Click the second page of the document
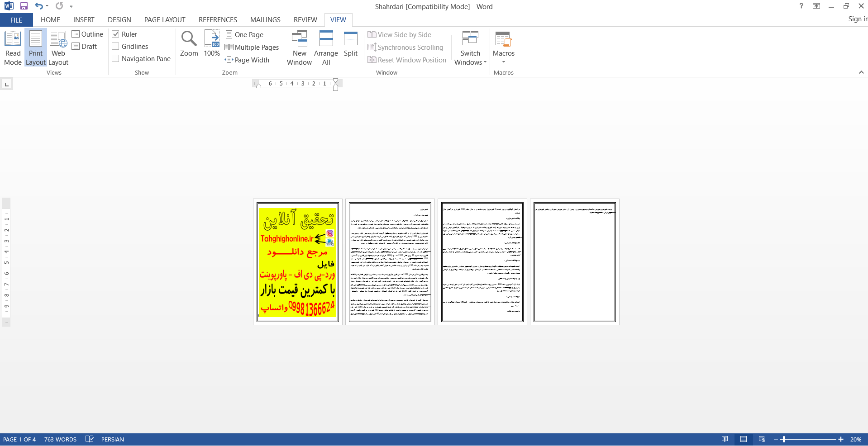The image size is (868, 446). click(x=390, y=262)
